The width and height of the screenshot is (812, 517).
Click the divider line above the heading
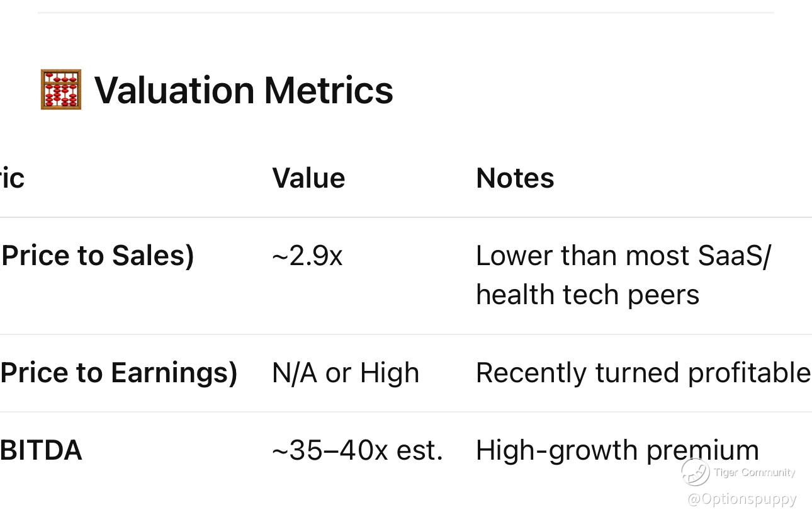pyautogui.click(x=406, y=13)
